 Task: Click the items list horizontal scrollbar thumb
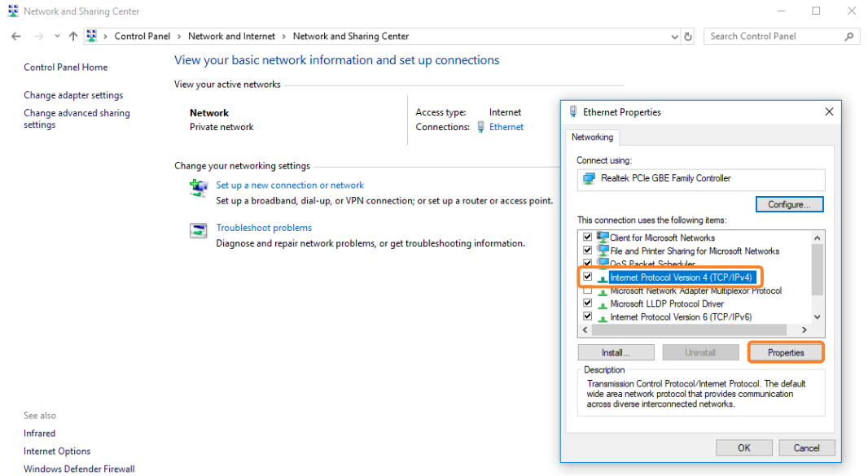pyautogui.click(x=689, y=330)
